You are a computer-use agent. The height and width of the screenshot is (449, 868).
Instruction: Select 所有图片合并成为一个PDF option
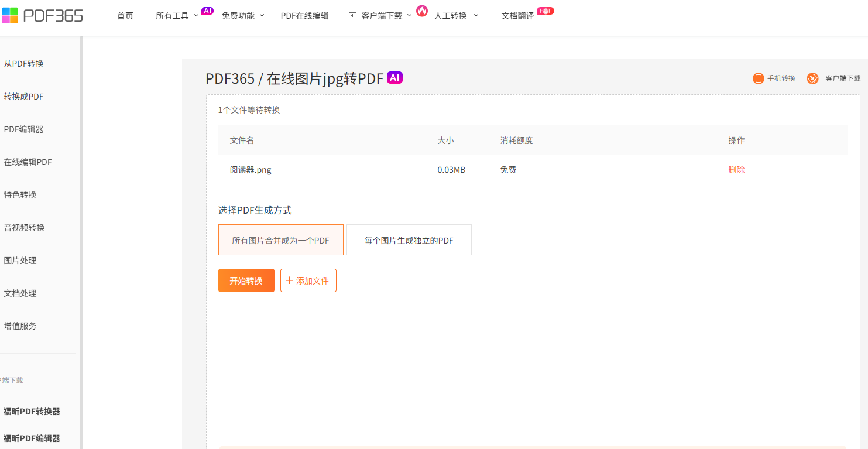[x=281, y=240]
